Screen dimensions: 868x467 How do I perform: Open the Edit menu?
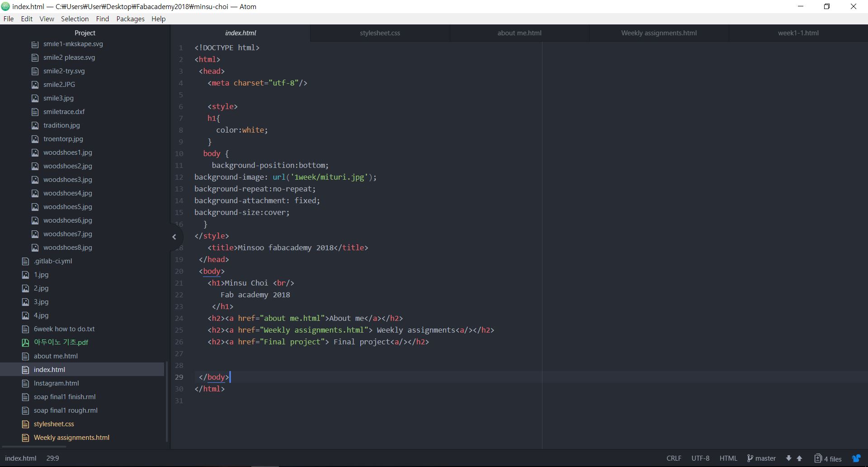click(27, 19)
